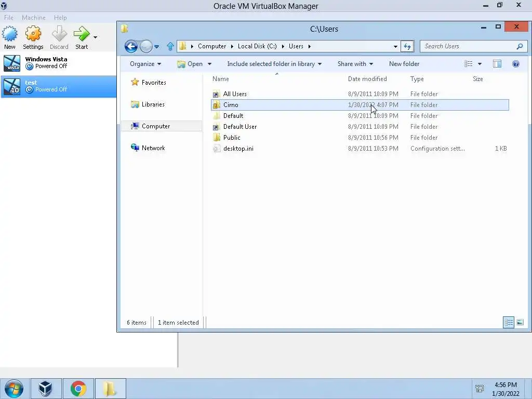The width and height of the screenshot is (532, 399).
Task: Select Favorites in navigation pane
Action: 149,83
